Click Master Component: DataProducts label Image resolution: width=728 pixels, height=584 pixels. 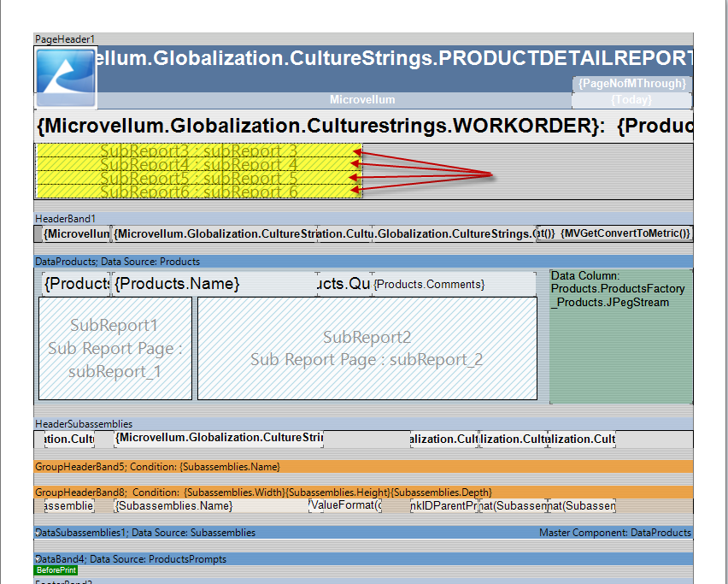(614, 533)
